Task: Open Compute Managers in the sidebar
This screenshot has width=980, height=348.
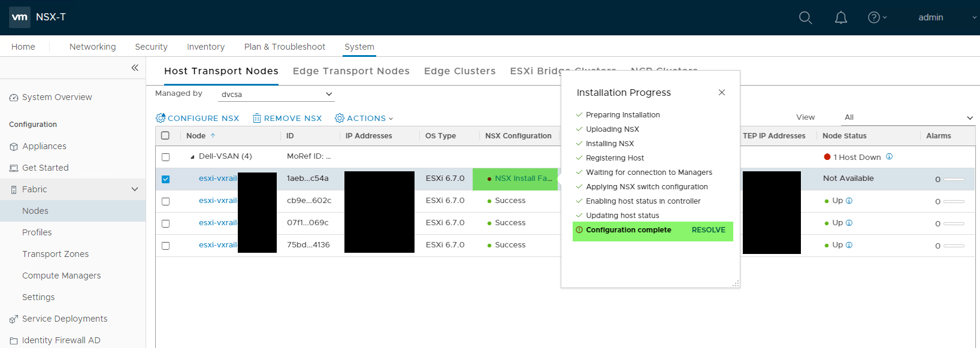Action: pyautogui.click(x=62, y=276)
